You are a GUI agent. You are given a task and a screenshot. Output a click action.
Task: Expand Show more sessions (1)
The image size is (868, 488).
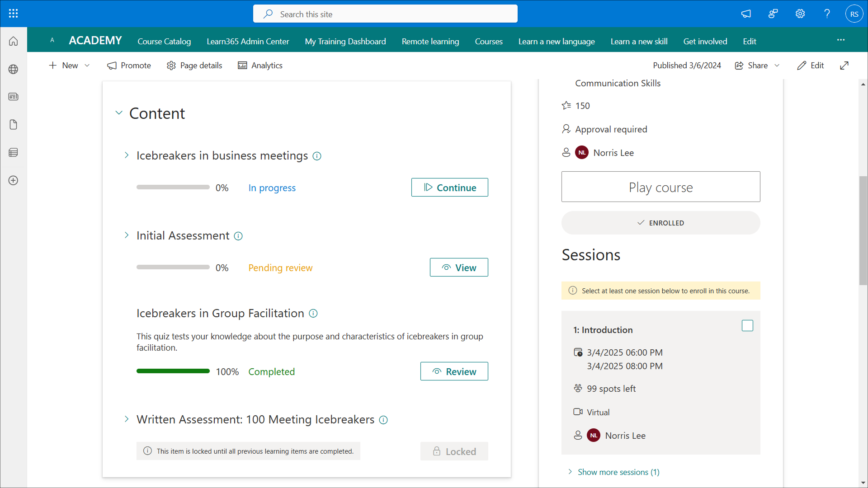coord(618,472)
